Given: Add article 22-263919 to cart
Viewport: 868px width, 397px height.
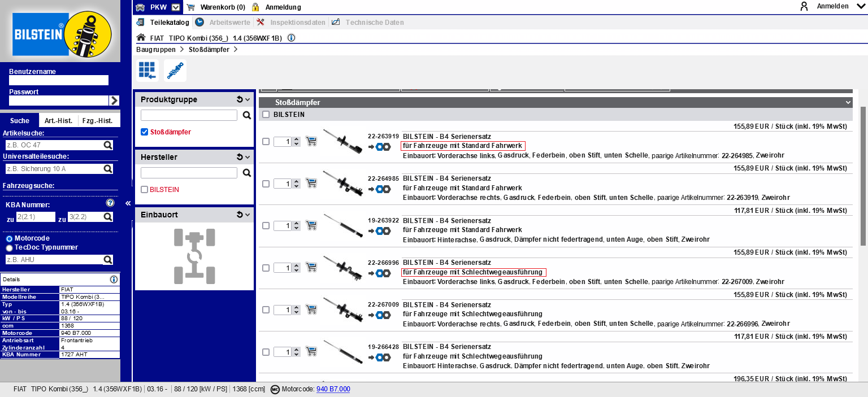Looking at the screenshot, I should pyautogui.click(x=311, y=141).
